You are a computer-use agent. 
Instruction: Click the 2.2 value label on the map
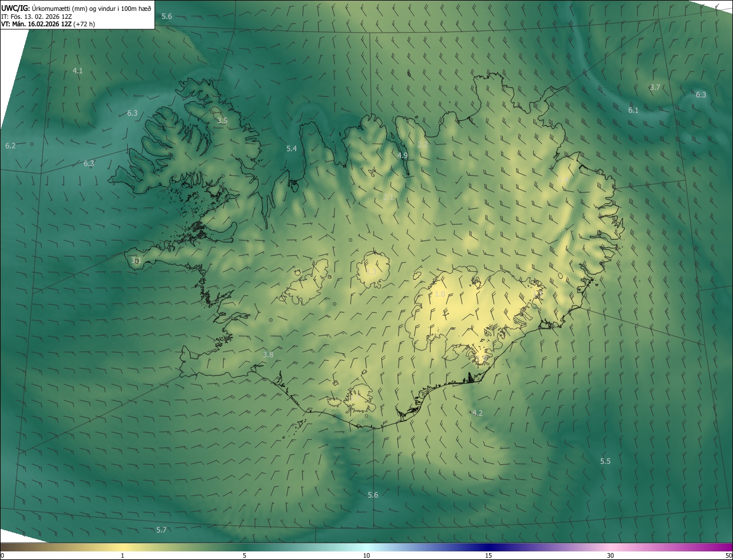coord(423,145)
